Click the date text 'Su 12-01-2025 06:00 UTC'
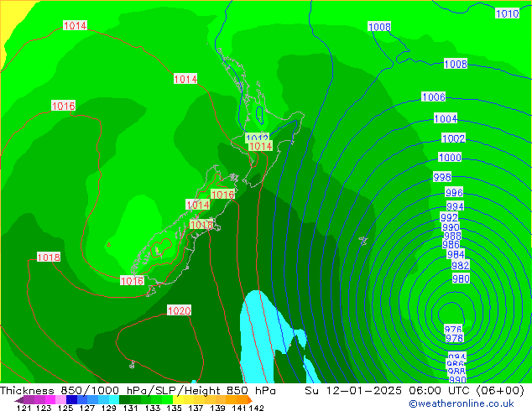Viewport: 532px width, 411px height. point(389,391)
